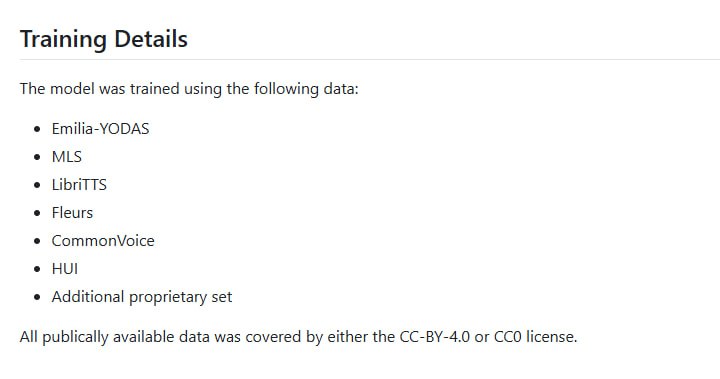The height and width of the screenshot is (379, 720).
Task: Click the Emilia-YODAS list item
Action: click(100, 129)
